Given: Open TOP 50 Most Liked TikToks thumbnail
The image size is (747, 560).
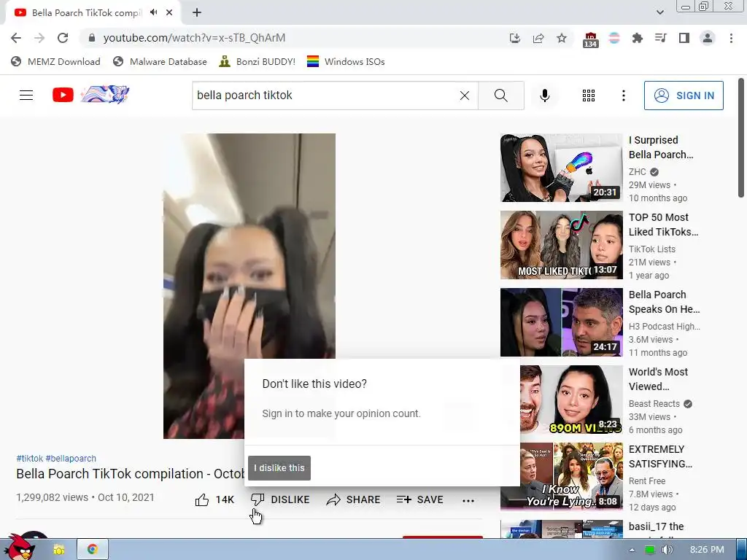Looking at the screenshot, I should coord(561,245).
